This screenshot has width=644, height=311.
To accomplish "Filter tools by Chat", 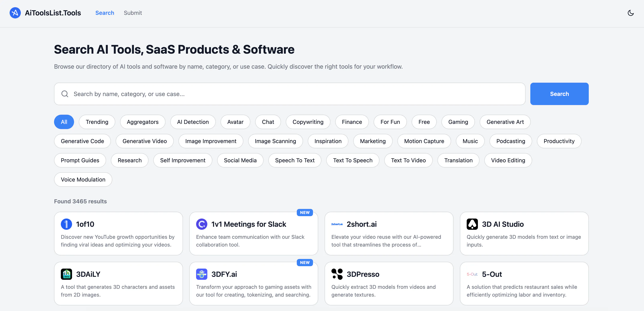I will 268,122.
